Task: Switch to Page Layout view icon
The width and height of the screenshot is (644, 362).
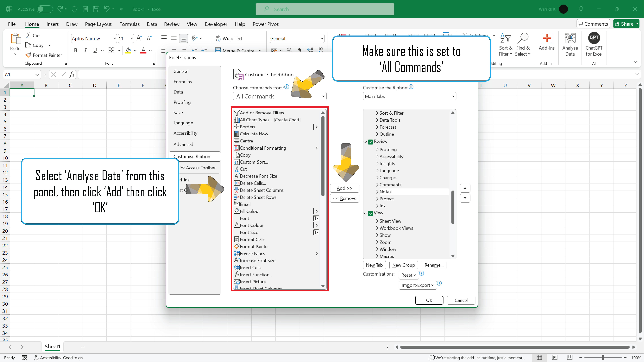Action: [x=555, y=357]
